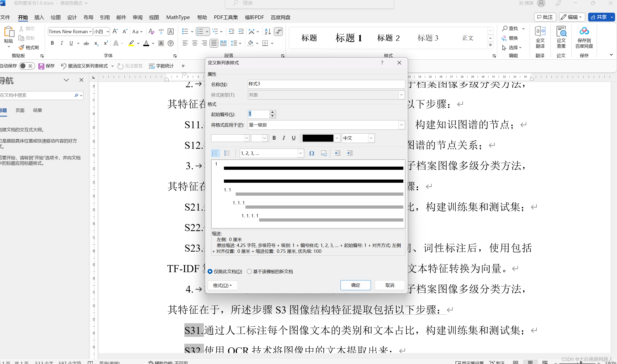Click the 确定 button

pos(355,285)
